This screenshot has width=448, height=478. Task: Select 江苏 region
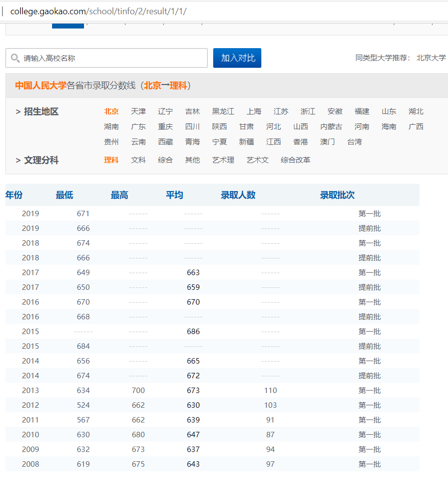(281, 112)
